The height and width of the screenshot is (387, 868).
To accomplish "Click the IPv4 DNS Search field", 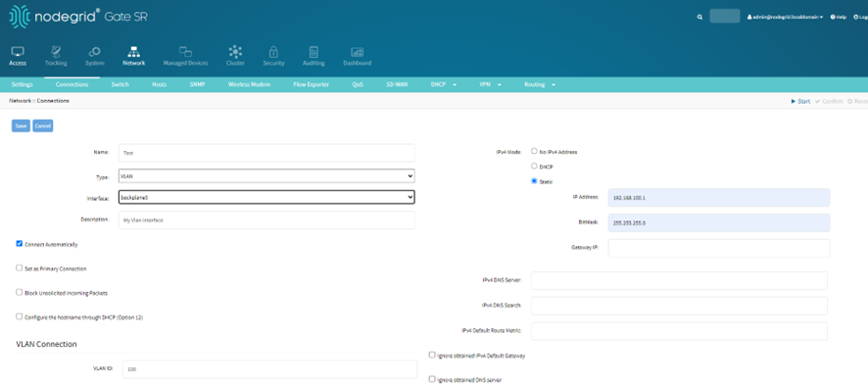I will pyautogui.click(x=679, y=306).
